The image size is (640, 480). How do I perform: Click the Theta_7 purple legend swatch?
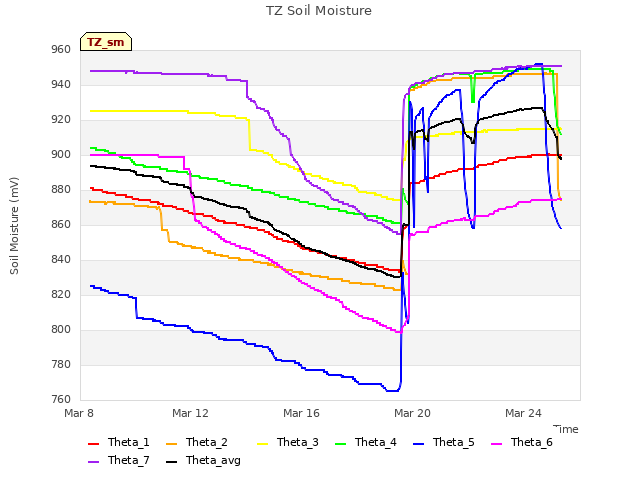pyautogui.click(x=93, y=462)
